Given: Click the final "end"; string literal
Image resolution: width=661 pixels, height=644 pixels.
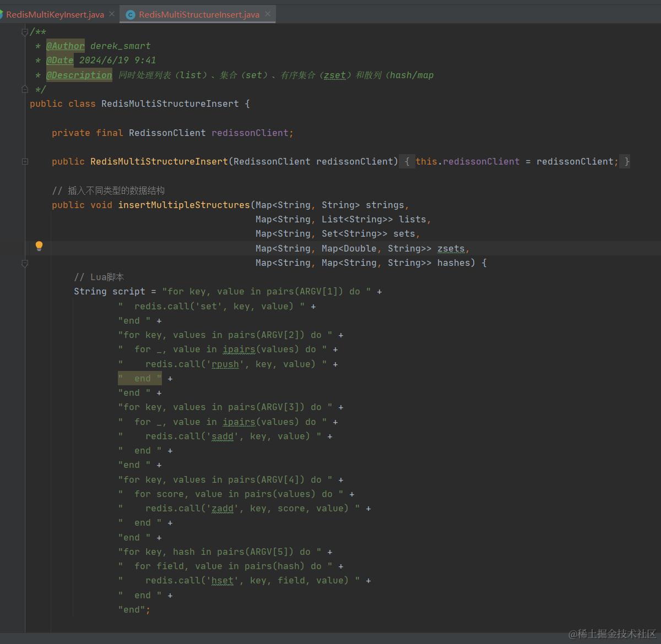Looking at the screenshot, I should pyautogui.click(x=134, y=609).
